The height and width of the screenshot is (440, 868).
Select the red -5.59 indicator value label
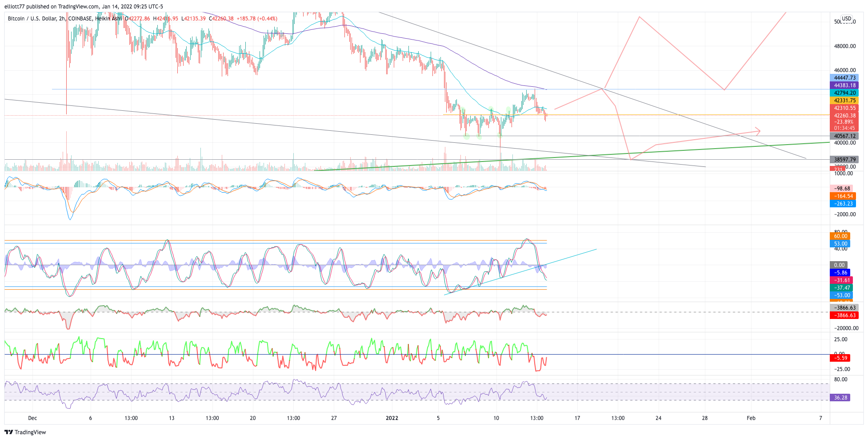click(x=840, y=358)
